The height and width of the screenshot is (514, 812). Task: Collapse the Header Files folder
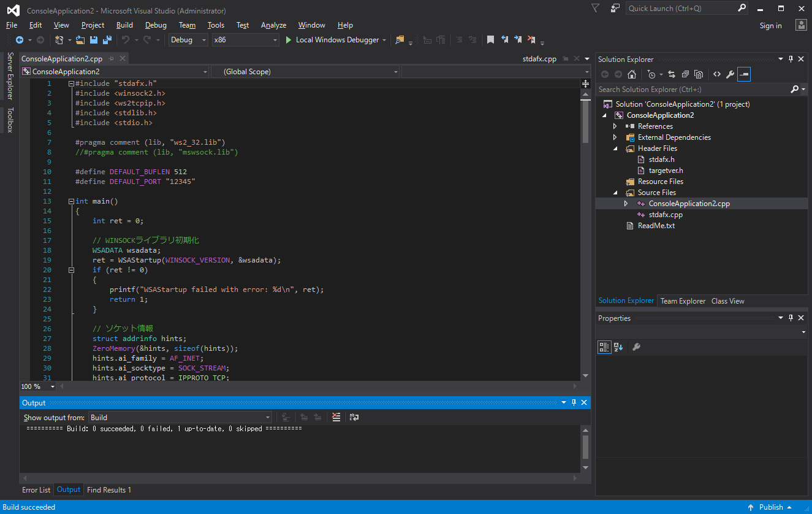(615, 148)
